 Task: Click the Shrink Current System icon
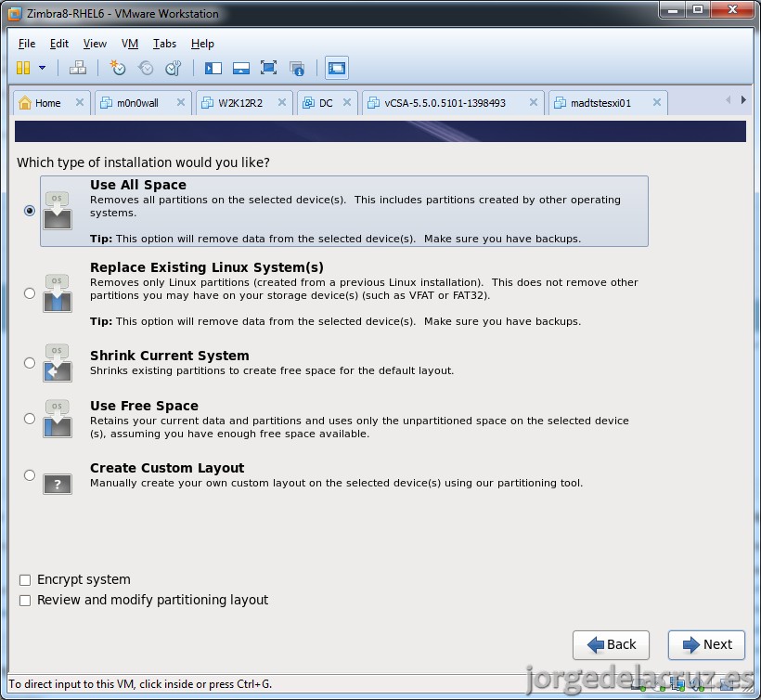pos(58,363)
